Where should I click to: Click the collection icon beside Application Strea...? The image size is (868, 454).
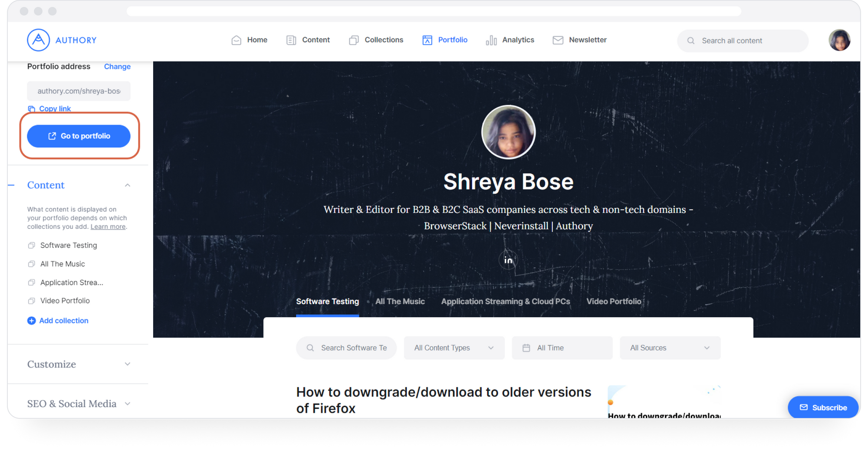tap(31, 283)
